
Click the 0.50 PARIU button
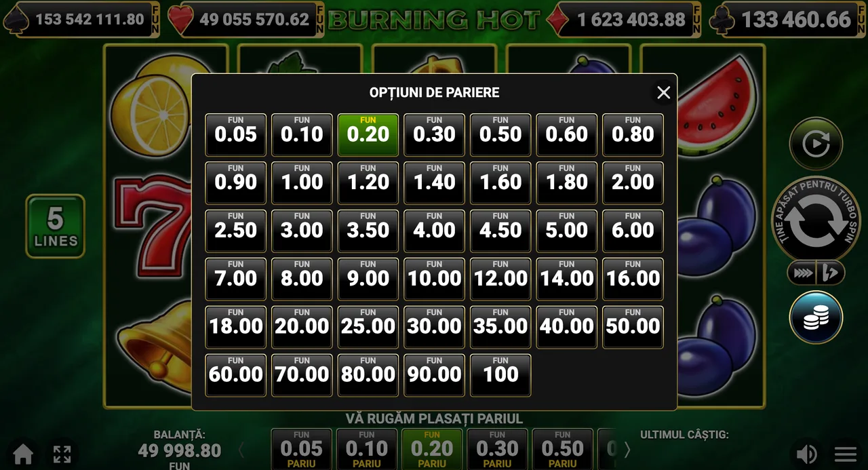click(x=562, y=449)
